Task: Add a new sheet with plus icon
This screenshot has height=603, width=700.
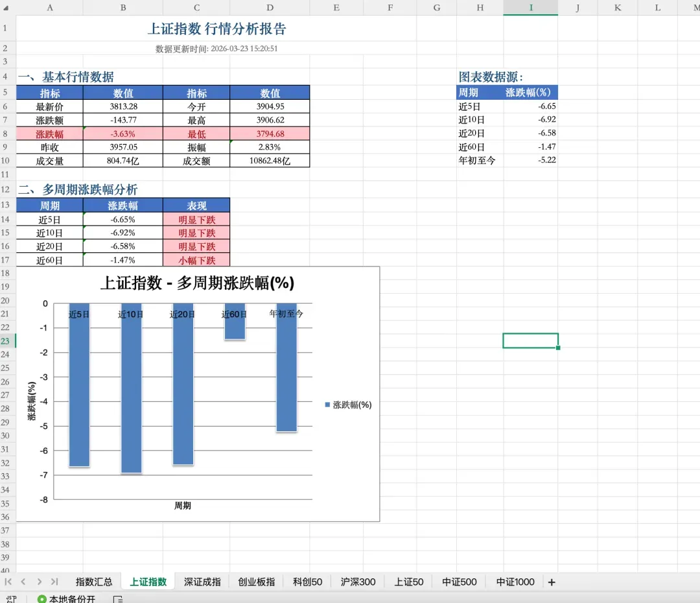Action: point(552,582)
